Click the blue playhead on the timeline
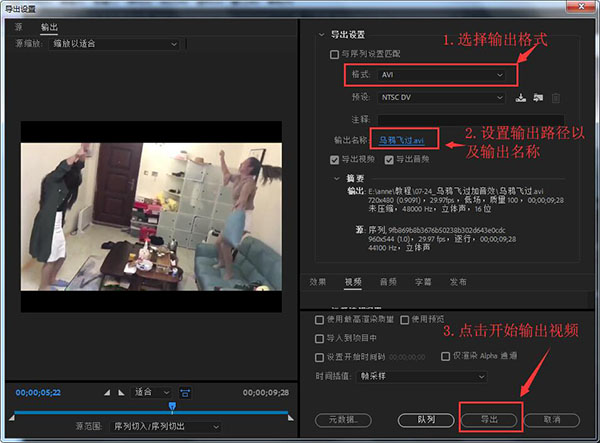Viewport: 600px width, 443px height. tap(172, 406)
